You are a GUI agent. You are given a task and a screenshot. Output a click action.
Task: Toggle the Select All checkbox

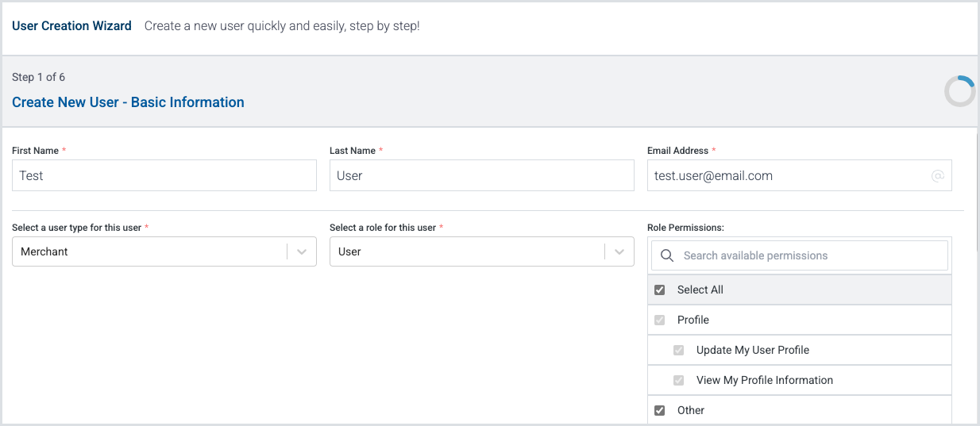659,290
